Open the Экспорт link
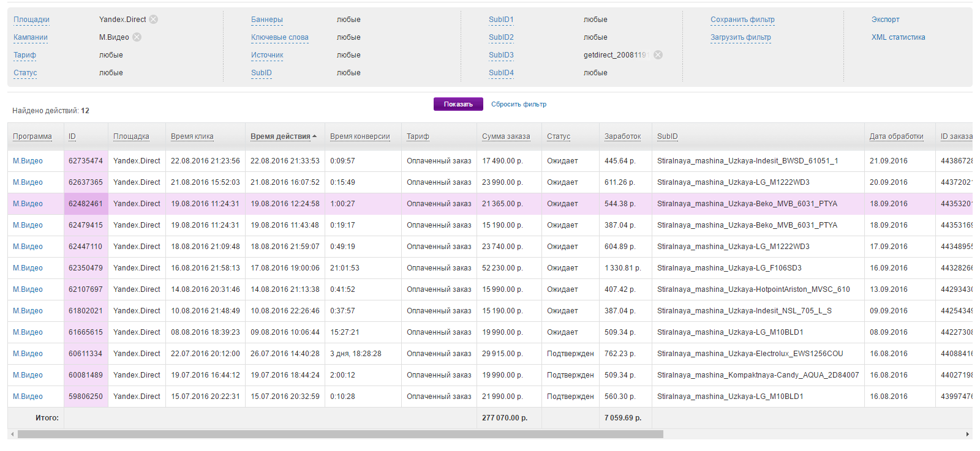Screen dimensions: 980x451 (886, 20)
